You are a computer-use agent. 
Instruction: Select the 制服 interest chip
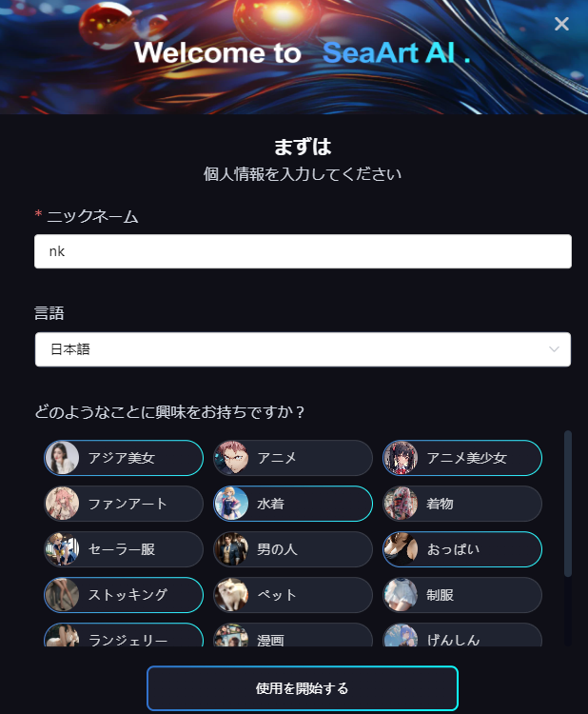tap(462, 595)
